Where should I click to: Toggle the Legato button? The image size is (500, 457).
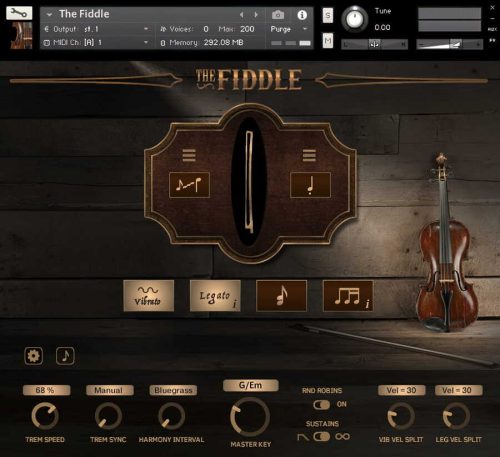pyautogui.click(x=215, y=296)
